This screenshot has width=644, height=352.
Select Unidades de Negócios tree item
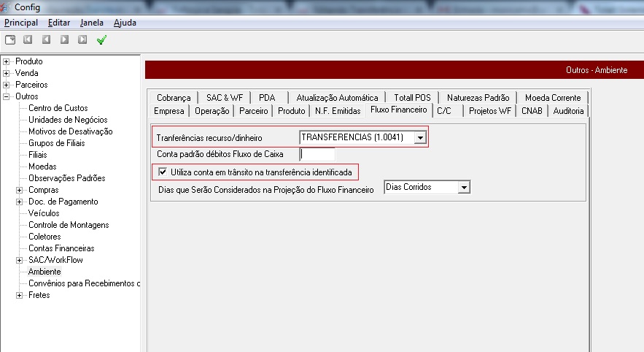pyautogui.click(x=68, y=120)
